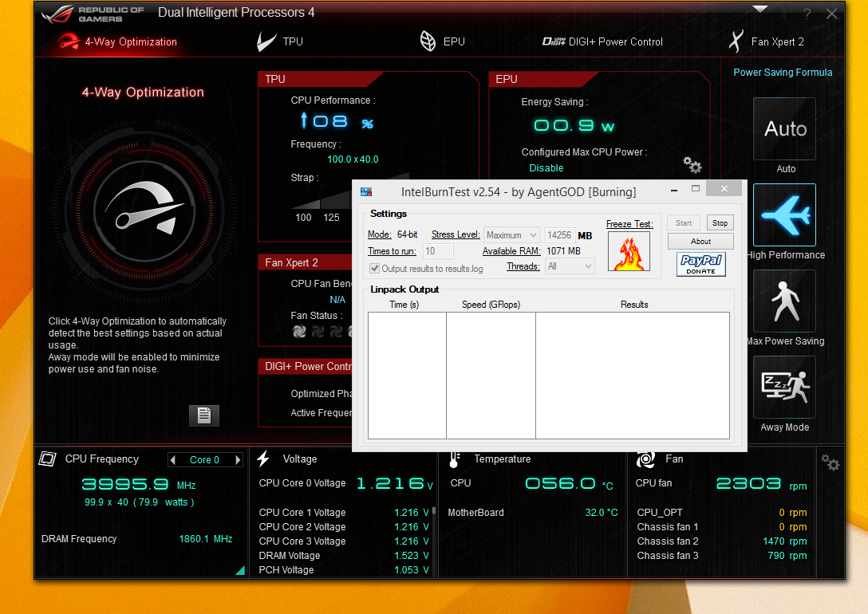This screenshot has height=614, width=868.
Task: Expand CPU frequency panel via corner triangle
Action: click(240, 570)
